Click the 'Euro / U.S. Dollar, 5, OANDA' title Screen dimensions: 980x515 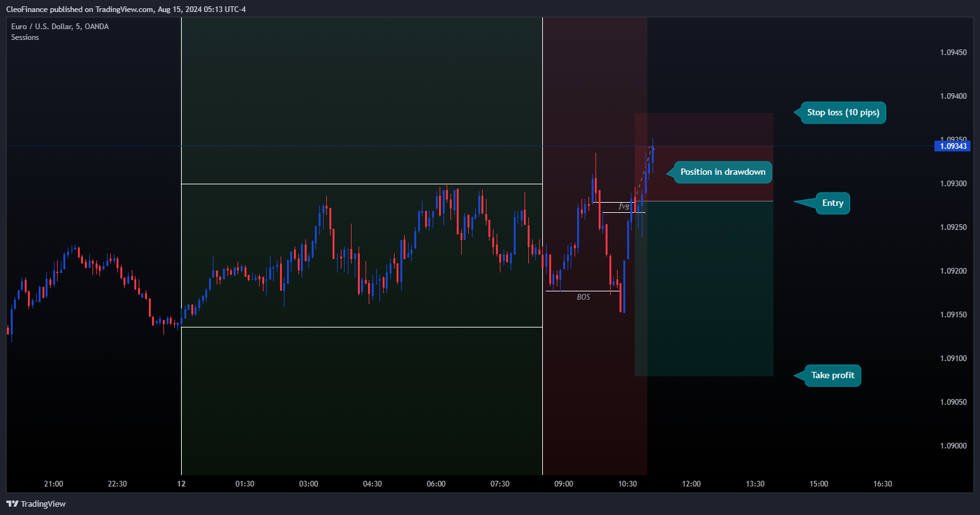[60, 27]
